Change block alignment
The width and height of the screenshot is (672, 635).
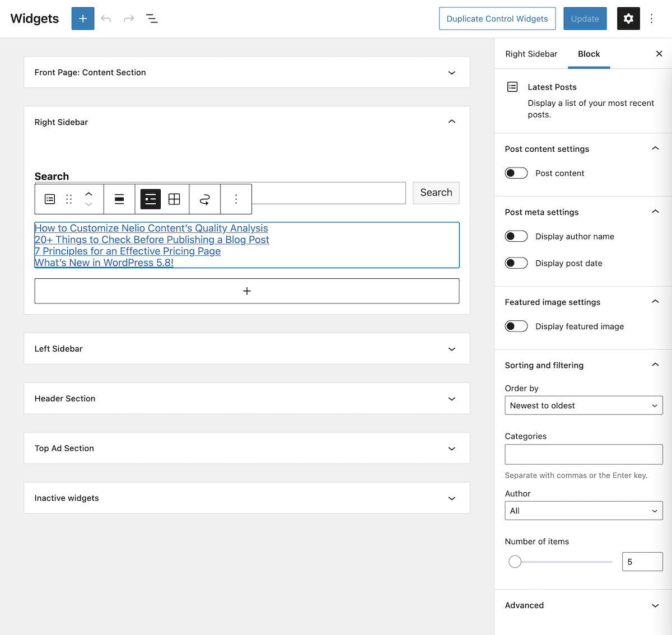pyautogui.click(x=119, y=199)
